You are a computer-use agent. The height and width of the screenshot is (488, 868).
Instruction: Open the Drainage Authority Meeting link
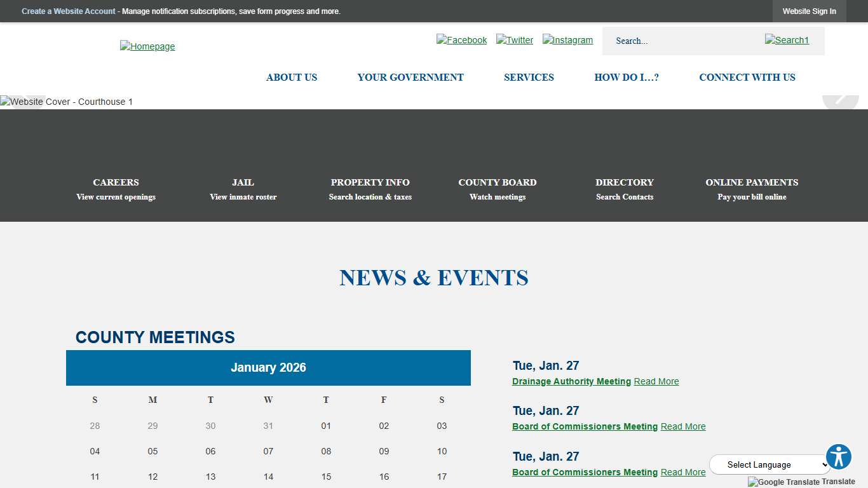tap(571, 381)
